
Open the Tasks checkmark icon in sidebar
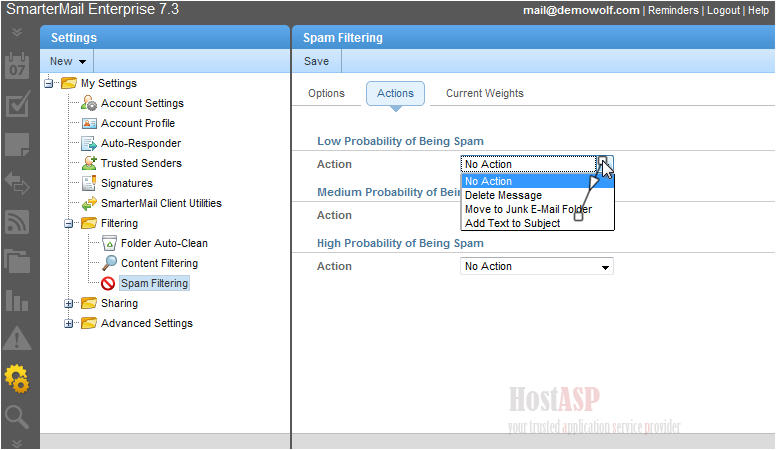[x=17, y=104]
